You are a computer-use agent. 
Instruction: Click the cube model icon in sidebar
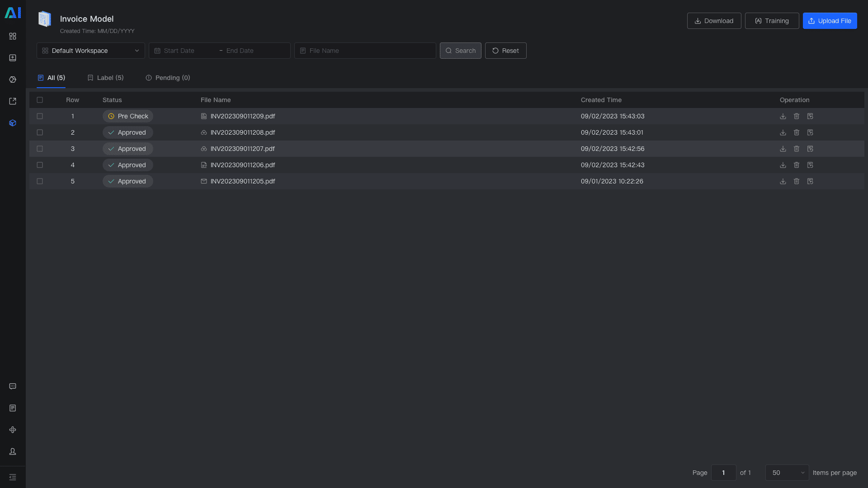[x=13, y=123]
